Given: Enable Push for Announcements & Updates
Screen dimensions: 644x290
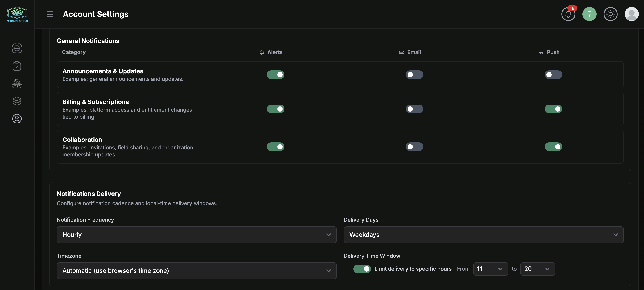Looking at the screenshot, I should pos(553,74).
